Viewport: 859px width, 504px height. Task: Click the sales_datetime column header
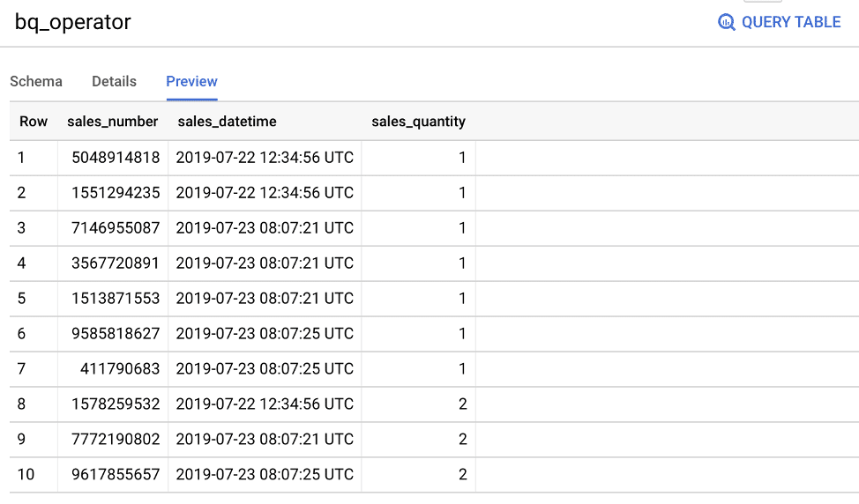[227, 122]
